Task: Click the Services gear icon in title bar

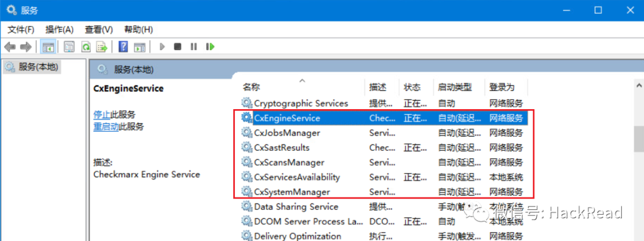Action: click(x=13, y=10)
